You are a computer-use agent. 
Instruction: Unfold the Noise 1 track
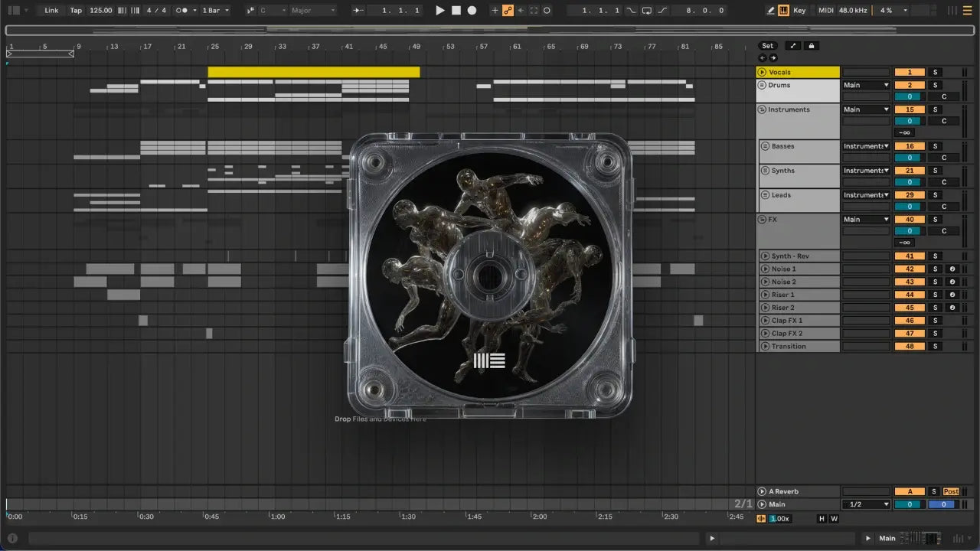pos(764,269)
